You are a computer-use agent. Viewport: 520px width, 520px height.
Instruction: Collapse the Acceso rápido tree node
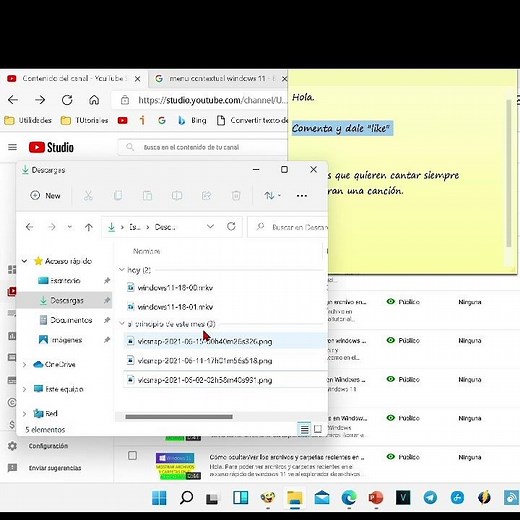pyautogui.click(x=24, y=261)
